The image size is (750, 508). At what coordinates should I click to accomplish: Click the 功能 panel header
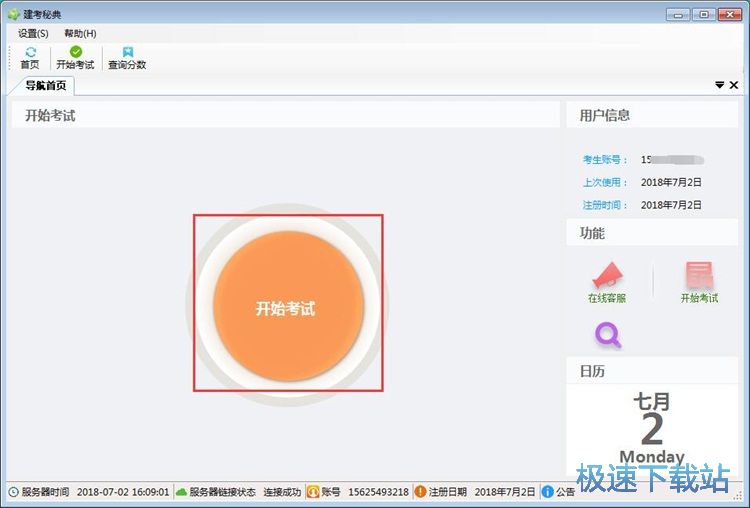pos(652,233)
